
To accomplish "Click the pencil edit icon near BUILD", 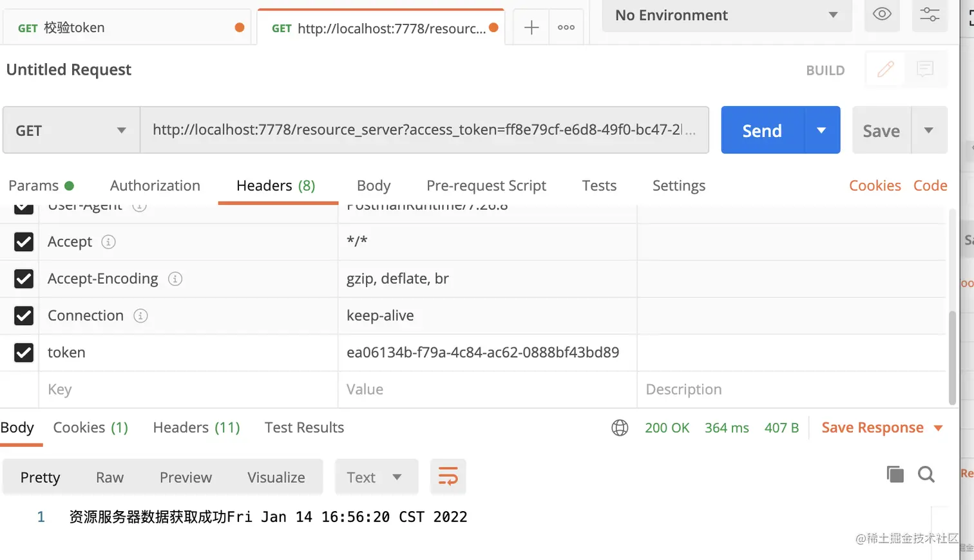I will pyautogui.click(x=886, y=69).
